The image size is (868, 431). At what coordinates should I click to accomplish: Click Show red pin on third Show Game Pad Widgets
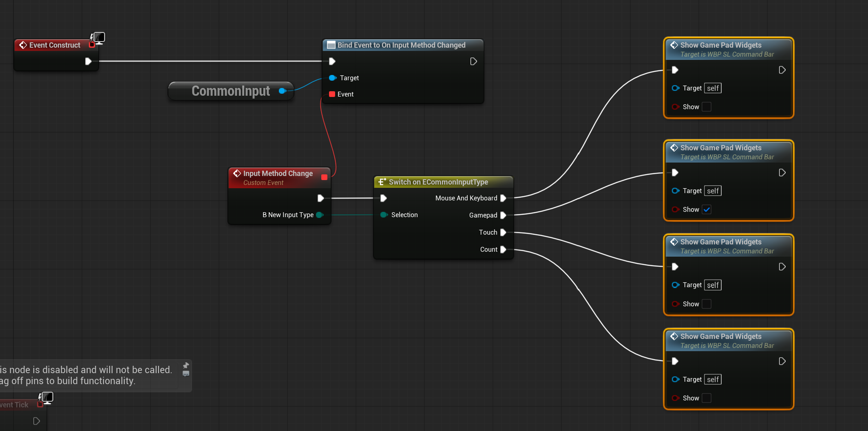click(x=676, y=304)
